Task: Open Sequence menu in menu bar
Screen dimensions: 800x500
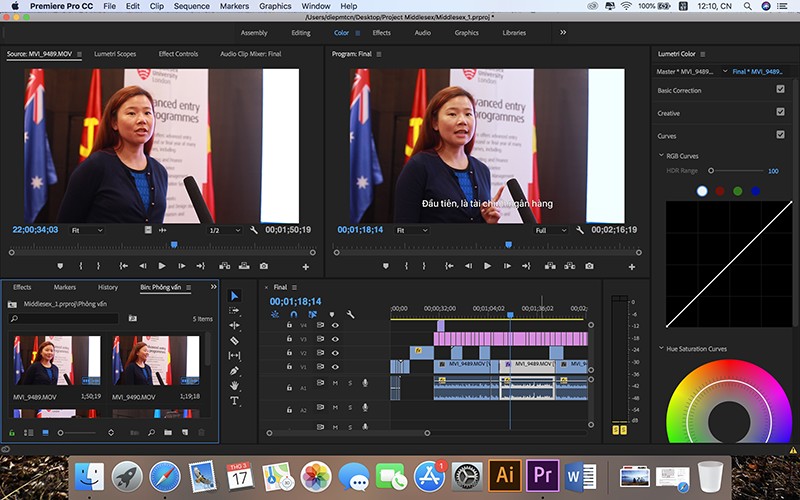Action: click(x=191, y=6)
